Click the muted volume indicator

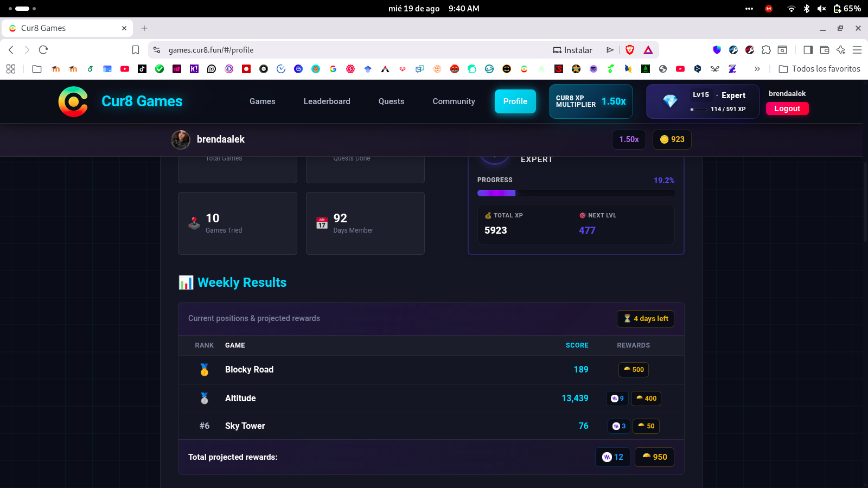click(x=822, y=9)
